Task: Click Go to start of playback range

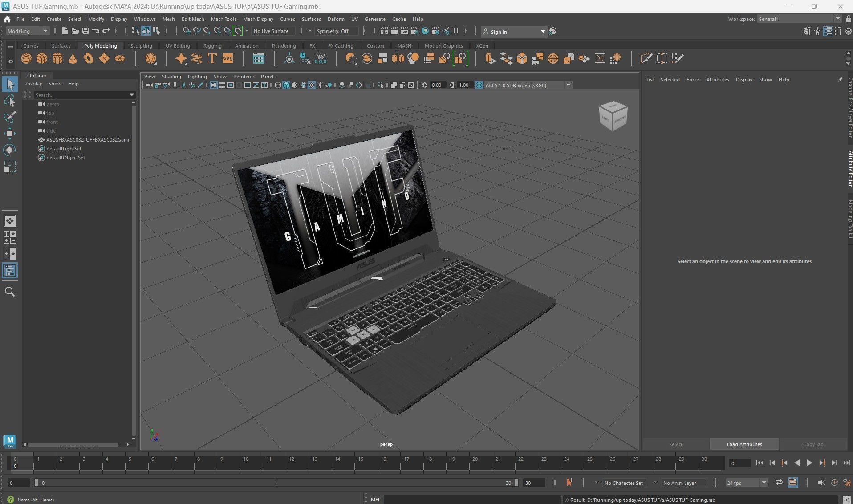Action: tap(760, 463)
